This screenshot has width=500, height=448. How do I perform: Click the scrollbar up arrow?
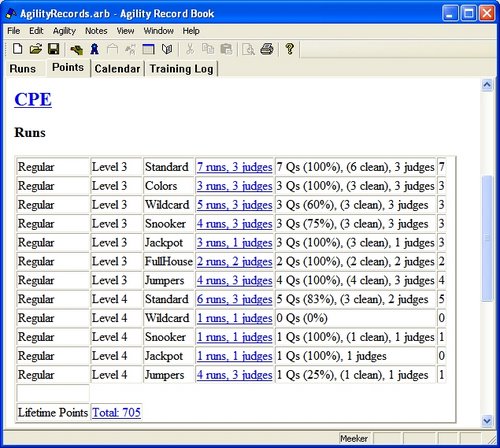click(x=487, y=85)
